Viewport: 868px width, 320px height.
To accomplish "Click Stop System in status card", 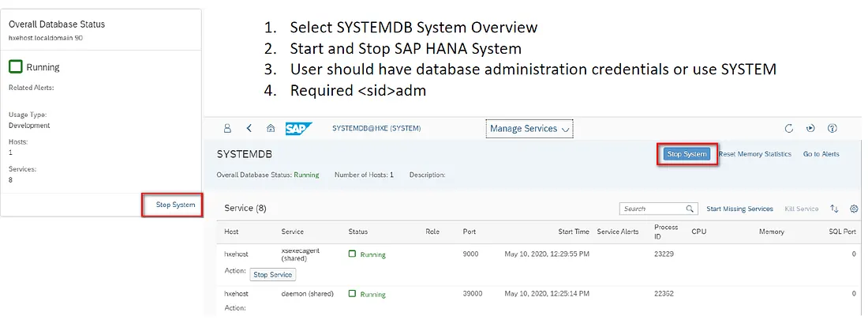I will click(x=175, y=205).
